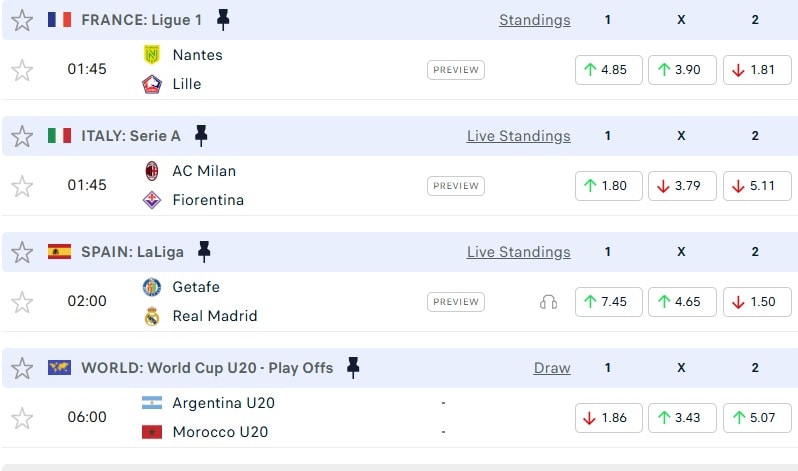Select Lille win odds 1.81
The width and height of the screenshot is (798, 471).
tap(756, 70)
